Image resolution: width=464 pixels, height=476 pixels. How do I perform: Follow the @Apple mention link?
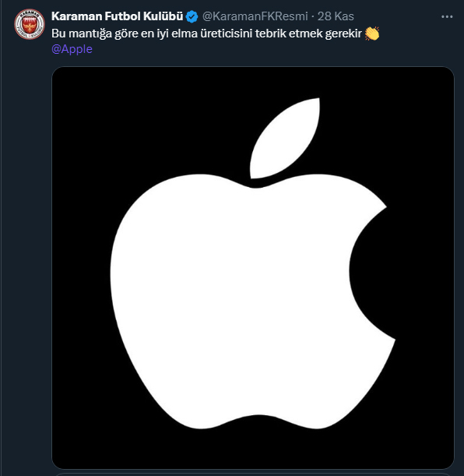point(72,49)
